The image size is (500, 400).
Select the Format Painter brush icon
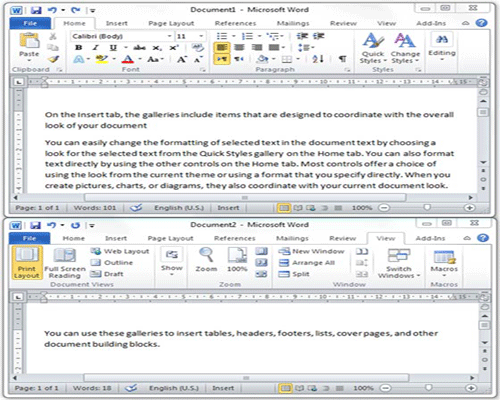pyautogui.click(x=53, y=59)
